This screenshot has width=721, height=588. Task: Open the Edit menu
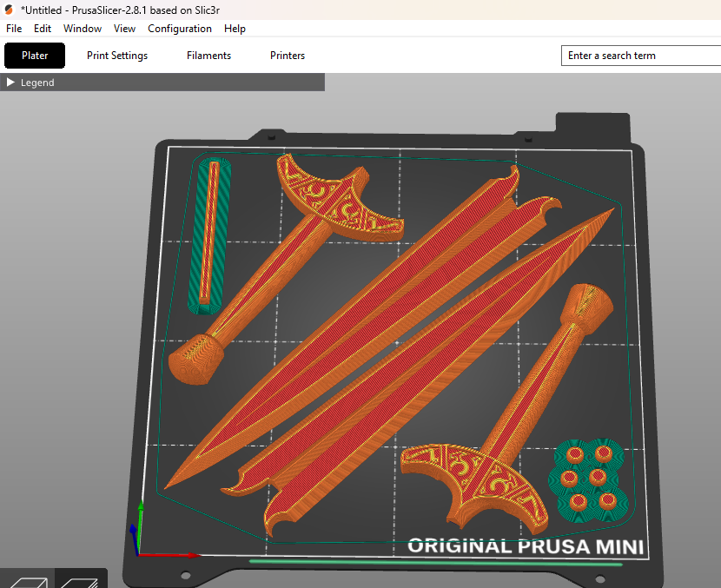[x=43, y=29]
